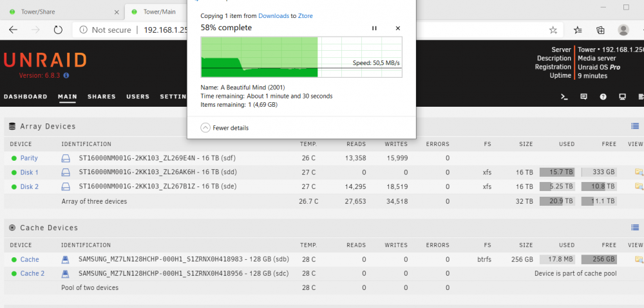This screenshot has height=308, width=644.
Task: Click the Unraid logo
Action: 45,60
